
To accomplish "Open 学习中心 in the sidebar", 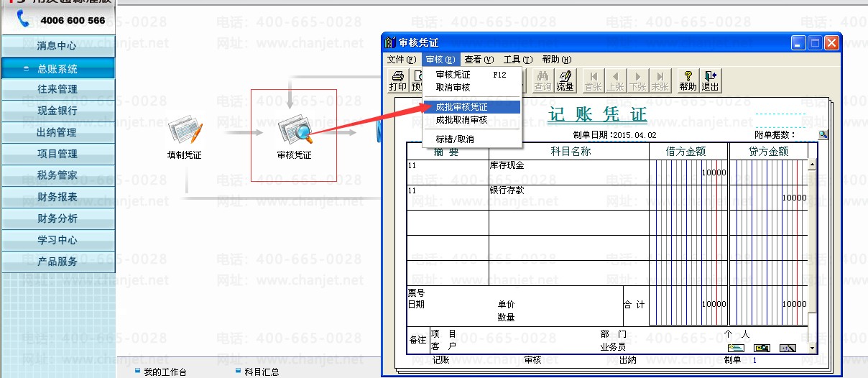I will tap(57, 240).
